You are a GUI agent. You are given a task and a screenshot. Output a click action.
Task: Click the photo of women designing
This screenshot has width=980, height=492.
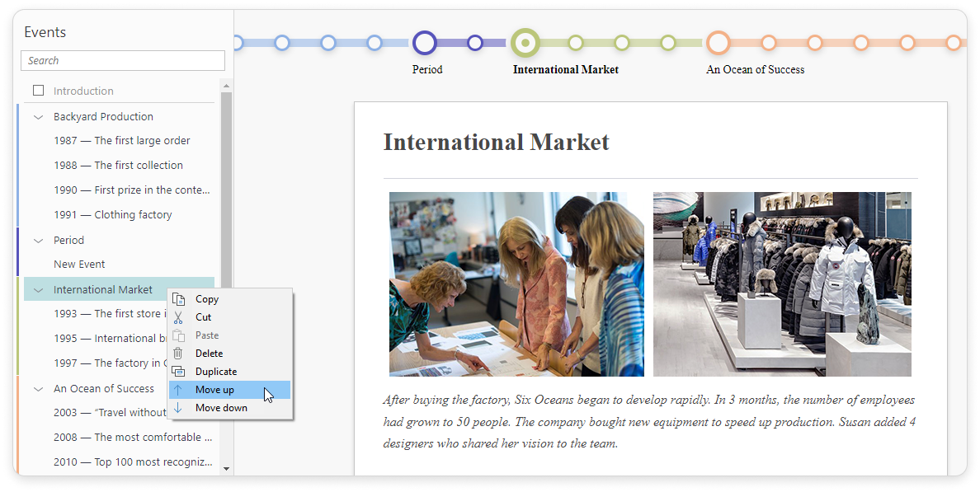pyautogui.click(x=516, y=284)
